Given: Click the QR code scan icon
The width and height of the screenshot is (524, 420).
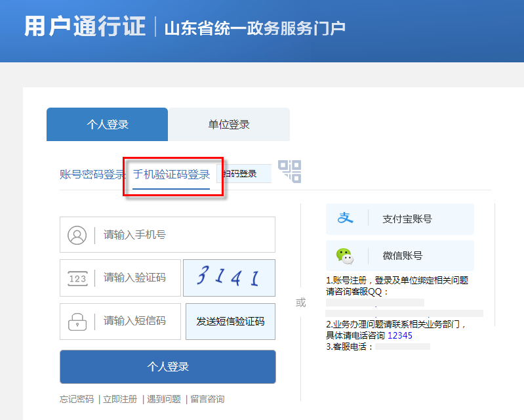Looking at the screenshot, I should tap(289, 171).
